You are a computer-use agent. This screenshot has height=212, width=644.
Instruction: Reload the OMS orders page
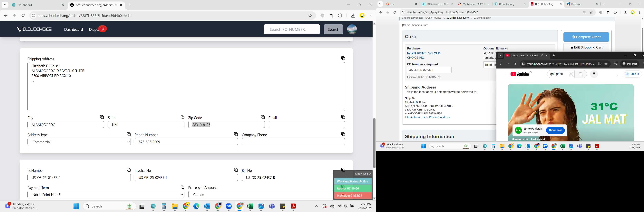pos(23,16)
